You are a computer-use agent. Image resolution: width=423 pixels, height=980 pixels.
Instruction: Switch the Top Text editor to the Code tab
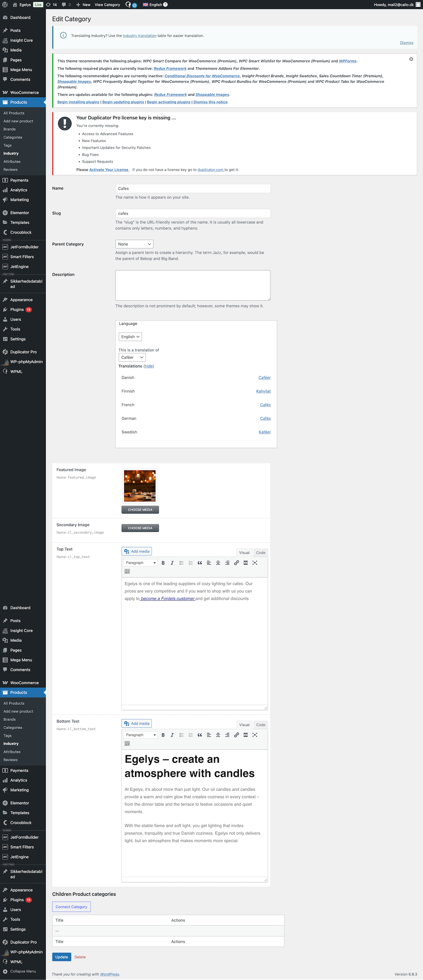[260, 553]
